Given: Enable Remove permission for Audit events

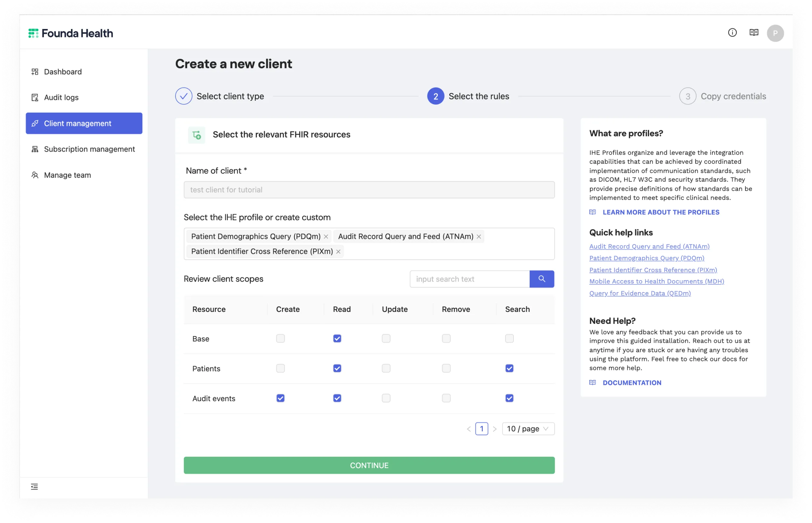Looking at the screenshot, I should point(446,398).
